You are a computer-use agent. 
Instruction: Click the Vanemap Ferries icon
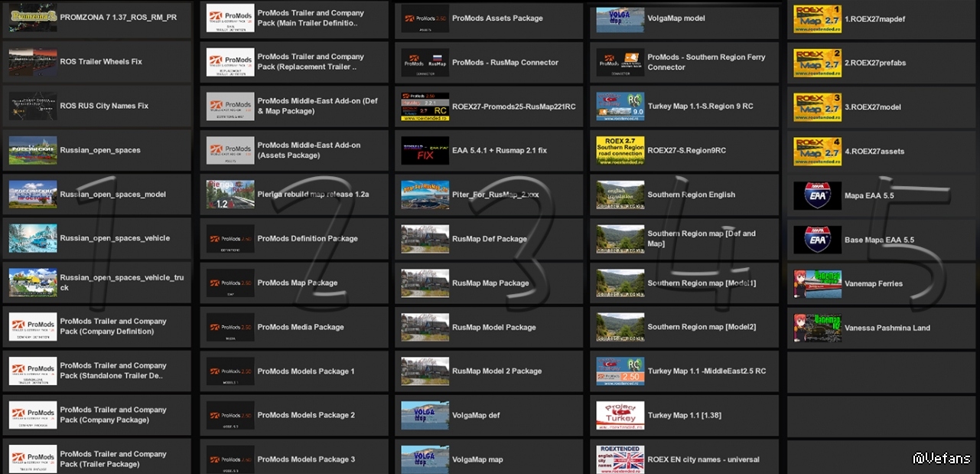[x=818, y=283]
